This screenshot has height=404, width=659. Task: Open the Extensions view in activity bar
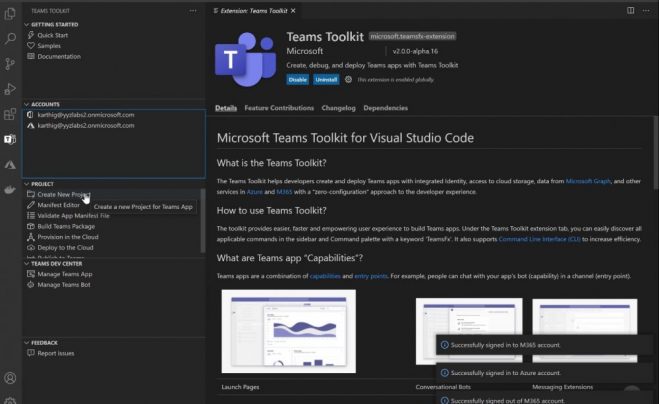[x=10, y=114]
